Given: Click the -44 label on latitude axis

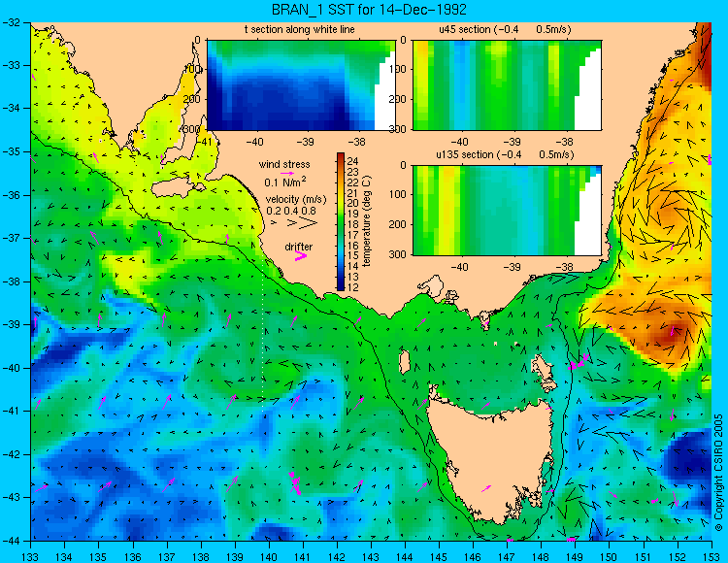Looking at the screenshot, I should (12, 541).
